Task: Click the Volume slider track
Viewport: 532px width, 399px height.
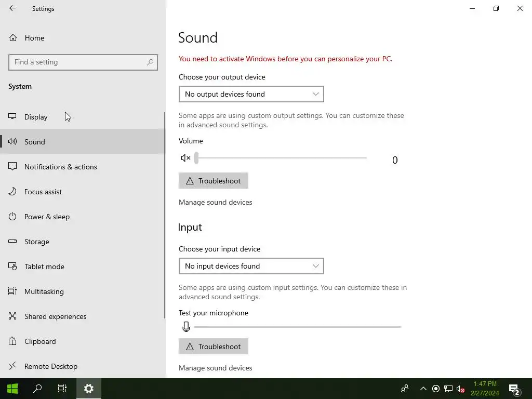Action: (x=281, y=158)
